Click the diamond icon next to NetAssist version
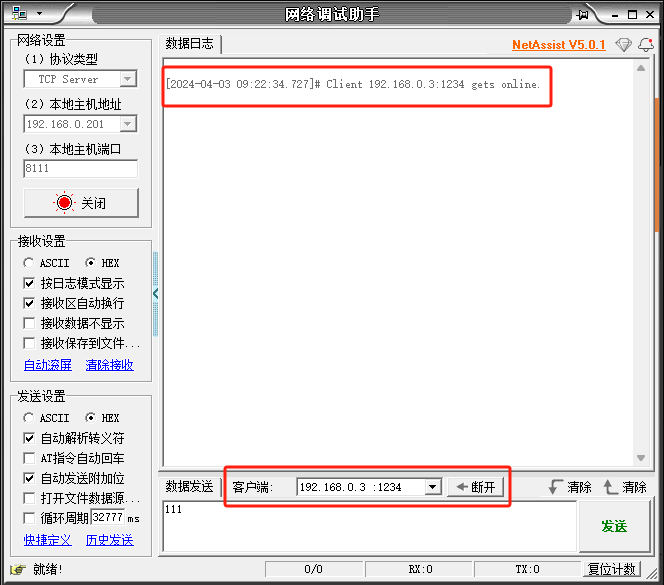Screen dimensions: 664x585 coord(624,45)
